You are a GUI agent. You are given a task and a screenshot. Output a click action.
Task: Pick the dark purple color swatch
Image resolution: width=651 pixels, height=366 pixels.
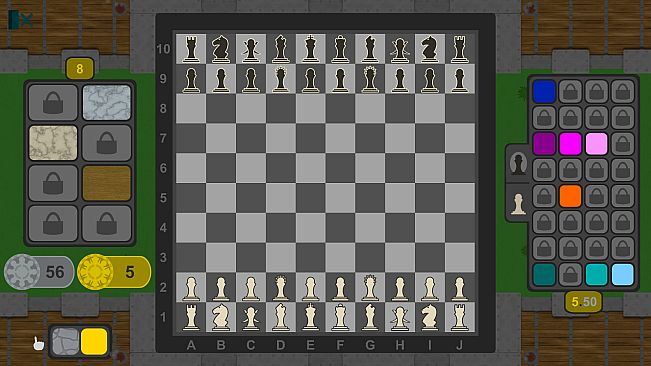click(x=544, y=144)
